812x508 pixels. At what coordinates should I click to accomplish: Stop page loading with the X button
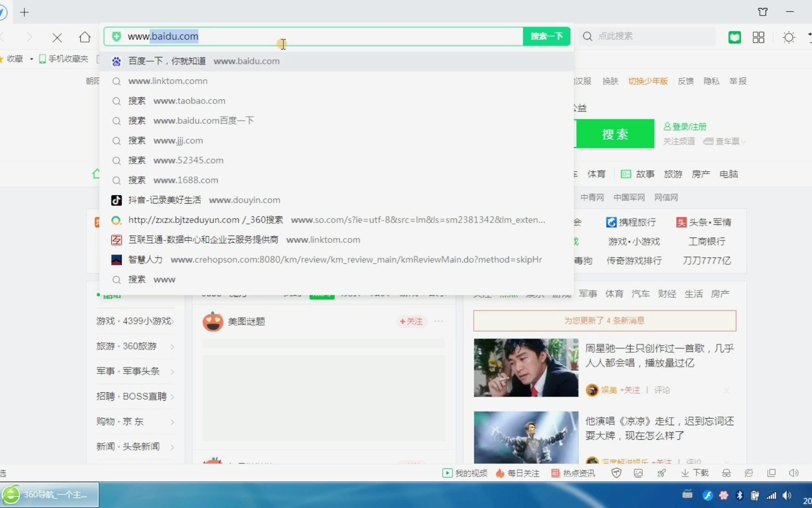[57, 37]
